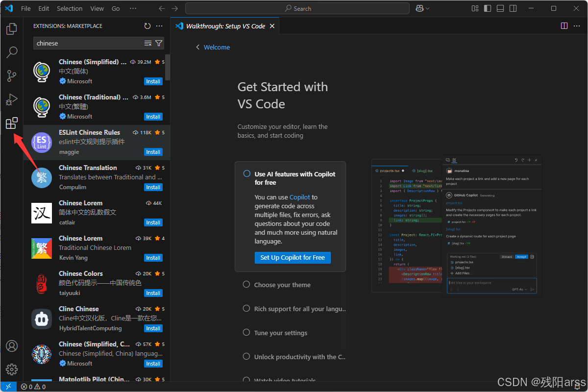Select Rich support for all languages step

295,309
